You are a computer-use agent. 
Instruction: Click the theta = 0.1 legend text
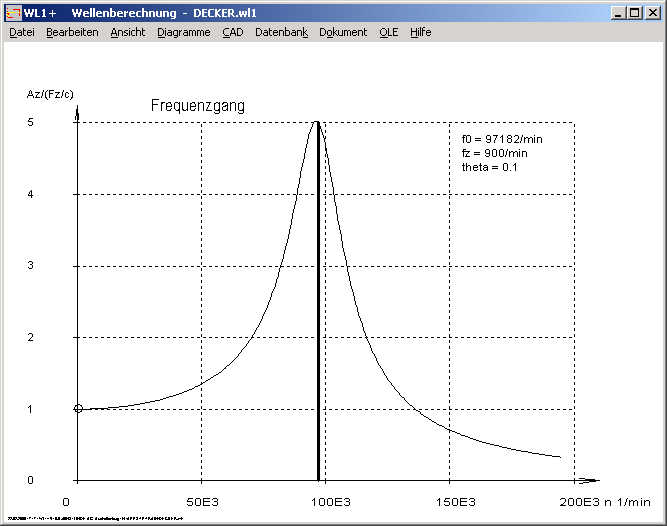489,167
